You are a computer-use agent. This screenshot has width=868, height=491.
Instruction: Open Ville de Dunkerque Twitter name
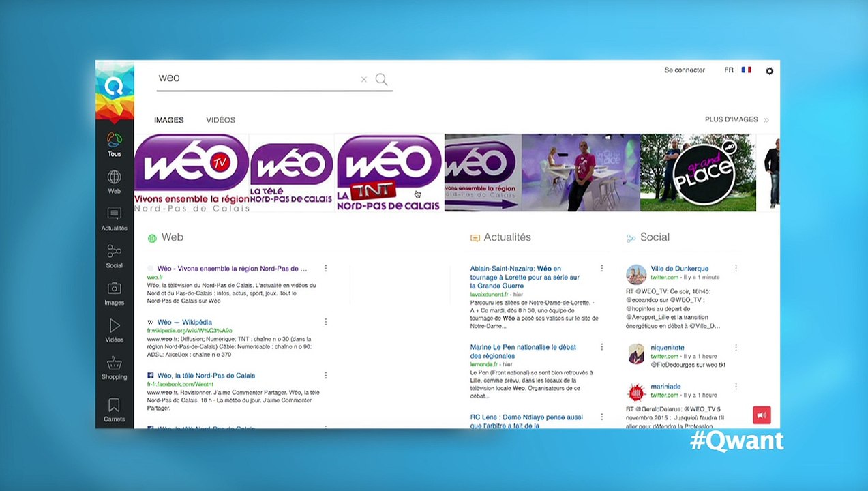click(680, 269)
